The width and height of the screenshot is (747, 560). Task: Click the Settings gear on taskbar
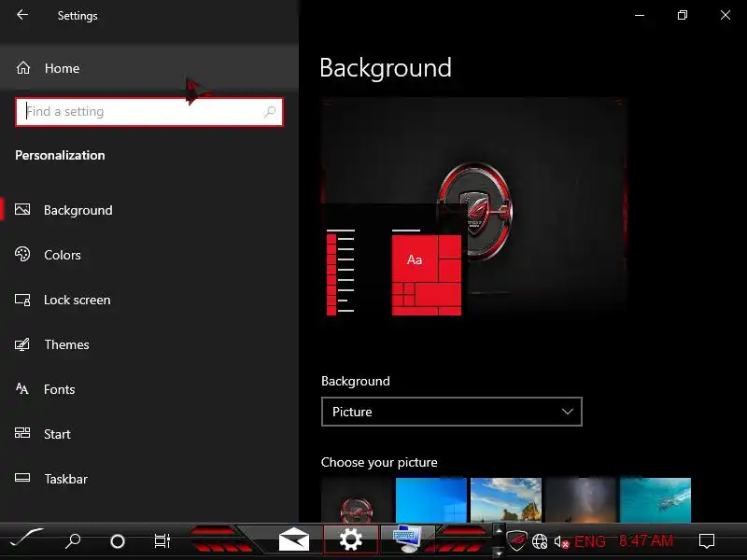(x=351, y=540)
